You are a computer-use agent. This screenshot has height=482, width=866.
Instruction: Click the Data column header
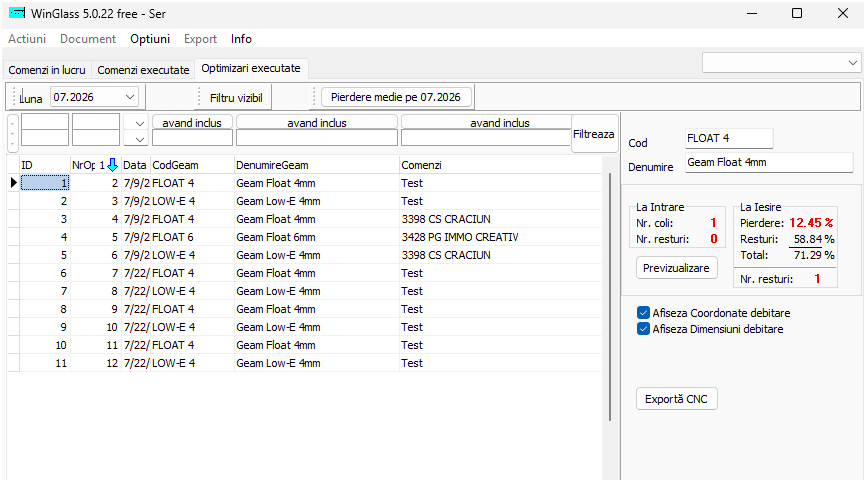tap(135, 165)
